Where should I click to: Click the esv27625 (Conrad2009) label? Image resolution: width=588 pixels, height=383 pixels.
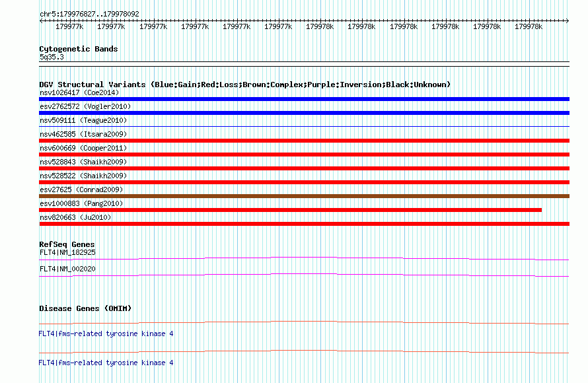[81, 190]
